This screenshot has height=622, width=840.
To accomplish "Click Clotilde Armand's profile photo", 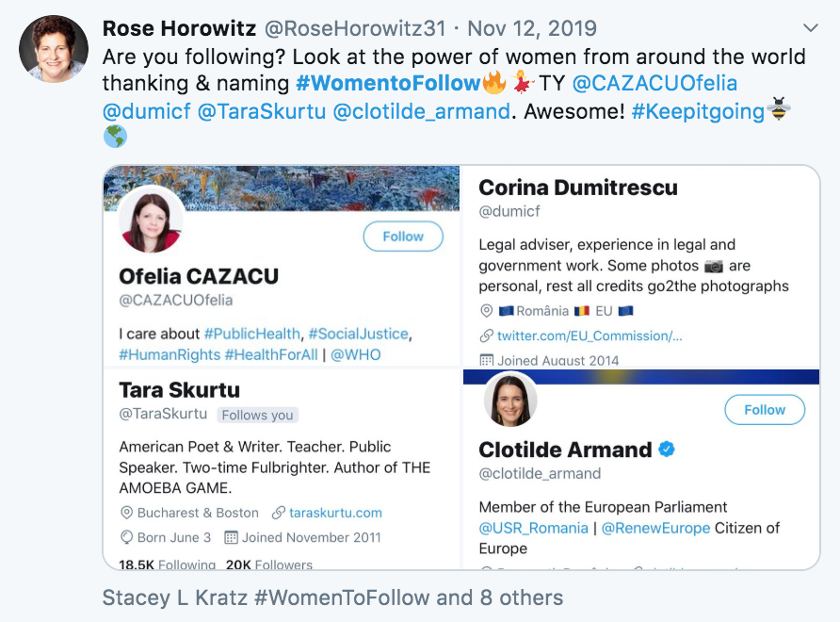I will pos(510,400).
